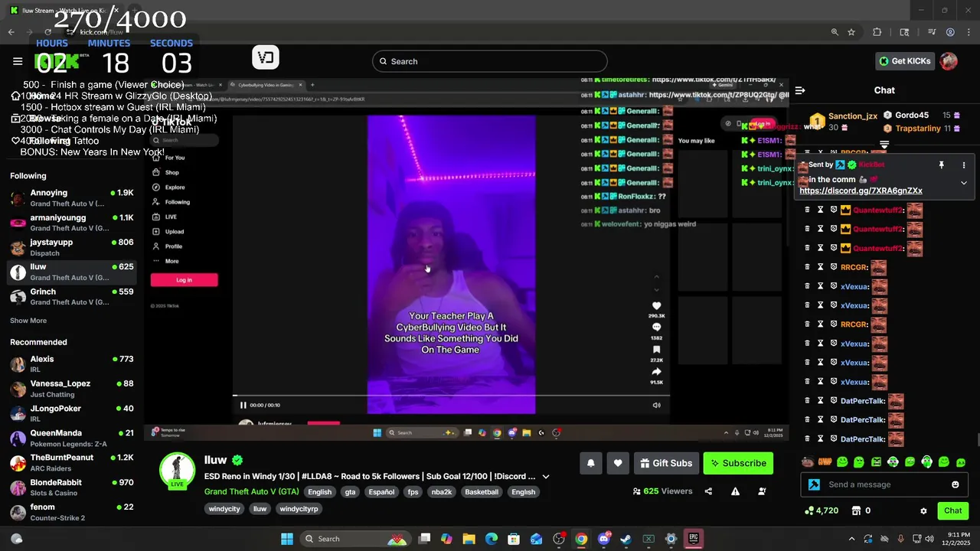Open TheBurntPeanut ARC Raiders stream
The height and width of the screenshot is (551, 980).
72,463
